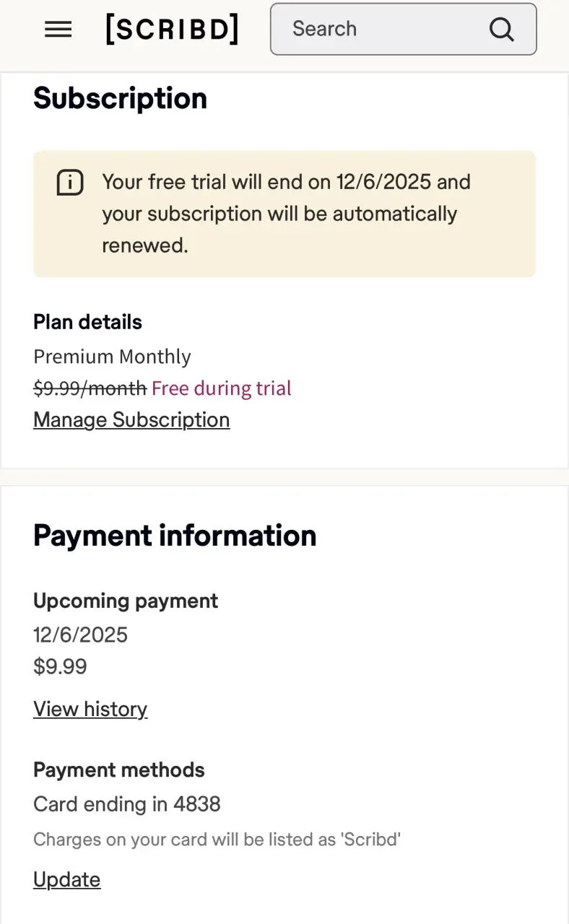Click the 'Charges listed as Scribd' note
This screenshot has height=924, width=569.
217,840
